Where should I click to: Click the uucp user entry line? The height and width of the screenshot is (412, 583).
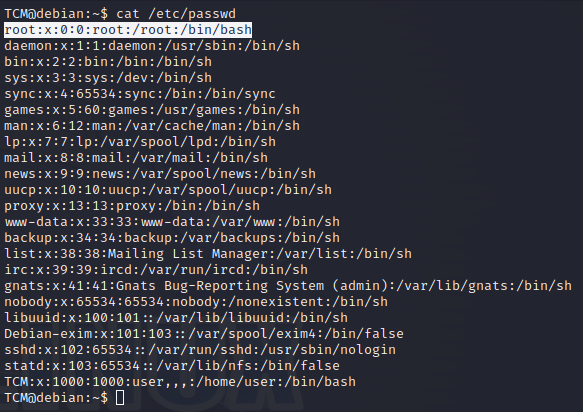[168, 190]
